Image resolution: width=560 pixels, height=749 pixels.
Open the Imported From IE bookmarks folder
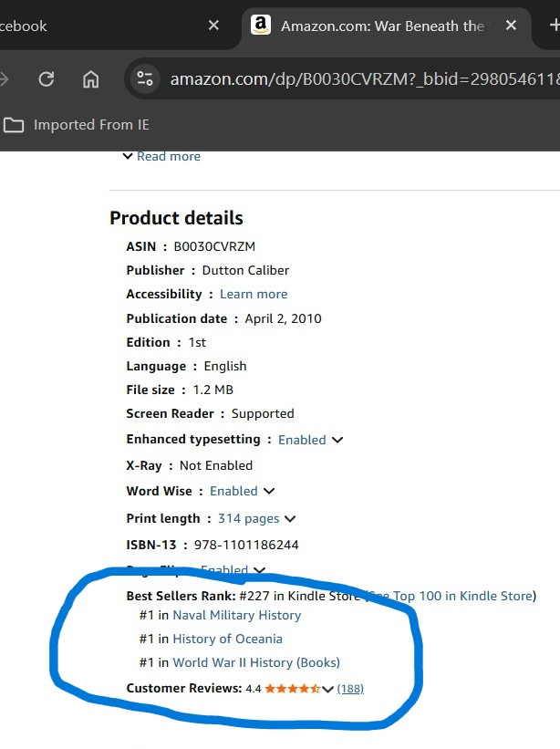click(x=78, y=124)
